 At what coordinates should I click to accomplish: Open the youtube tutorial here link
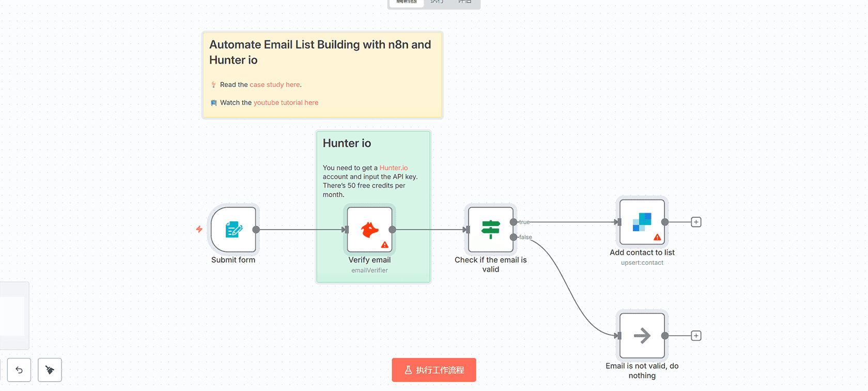click(286, 103)
